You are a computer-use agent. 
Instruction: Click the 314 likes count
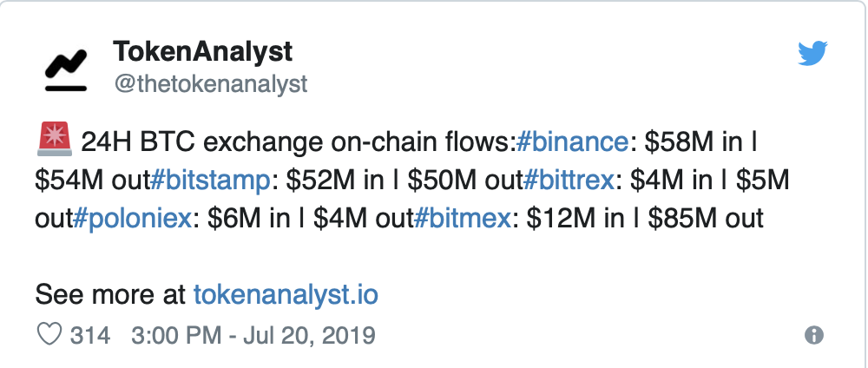[x=89, y=335]
